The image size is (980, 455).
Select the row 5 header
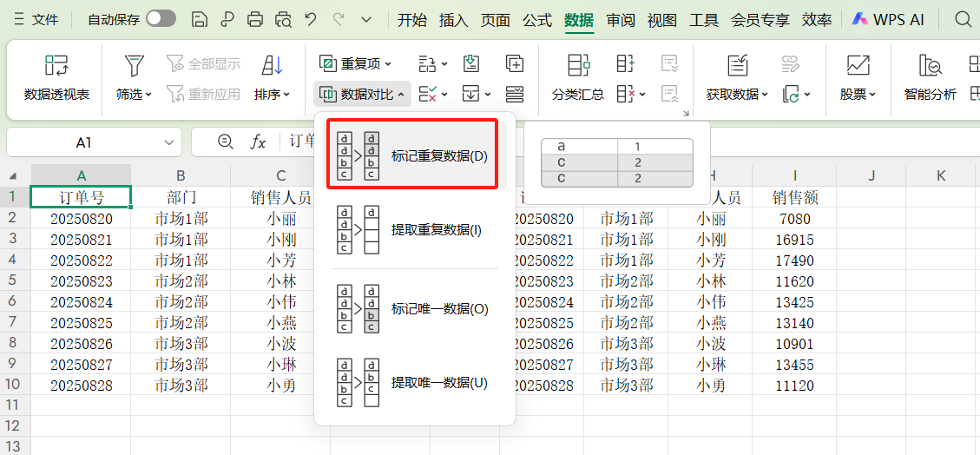click(x=15, y=280)
